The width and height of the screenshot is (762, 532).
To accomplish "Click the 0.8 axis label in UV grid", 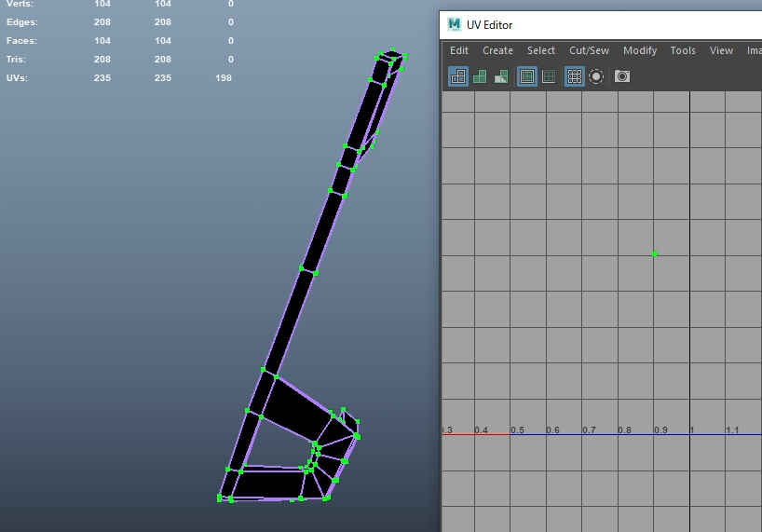I will [624, 430].
